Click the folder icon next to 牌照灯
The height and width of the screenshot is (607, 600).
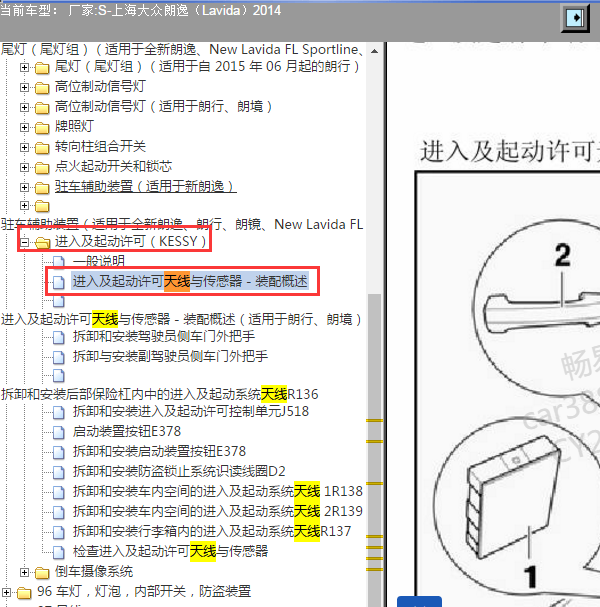click(42, 127)
